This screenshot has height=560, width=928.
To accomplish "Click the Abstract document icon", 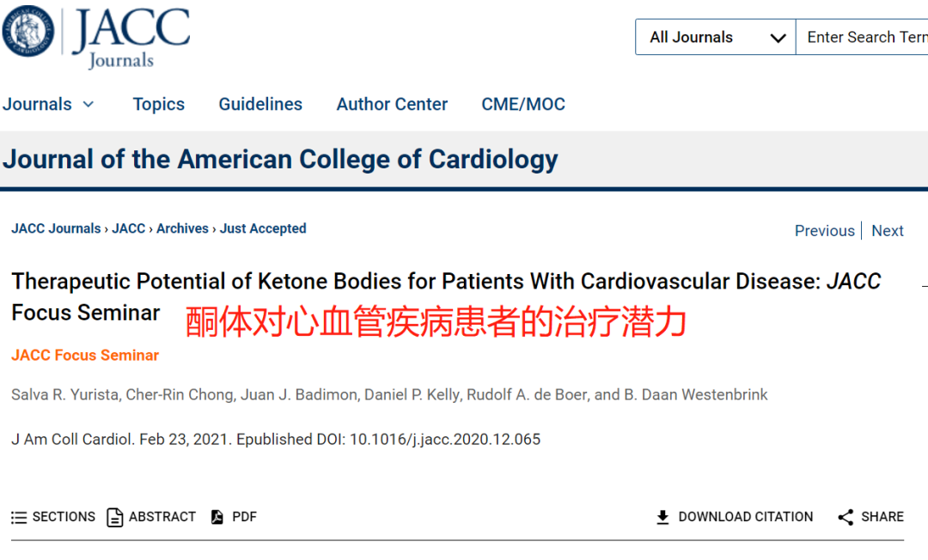I will pos(114,517).
